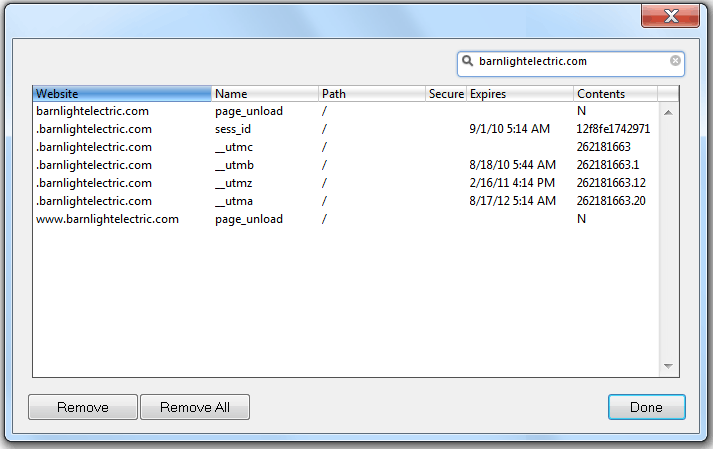
Task: Click the column picker icon after the Contents header
Action: point(668,94)
